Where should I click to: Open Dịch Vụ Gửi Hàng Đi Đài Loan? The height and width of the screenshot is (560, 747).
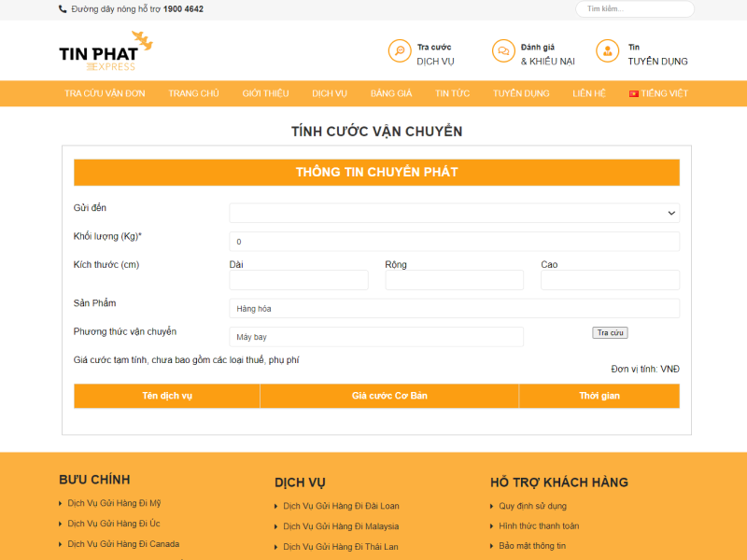(x=341, y=506)
